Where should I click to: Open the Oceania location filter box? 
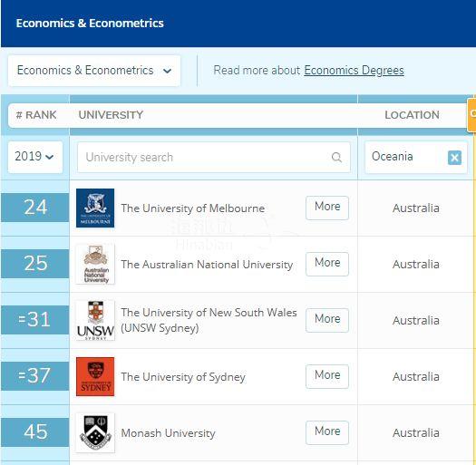click(x=416, y=157)
